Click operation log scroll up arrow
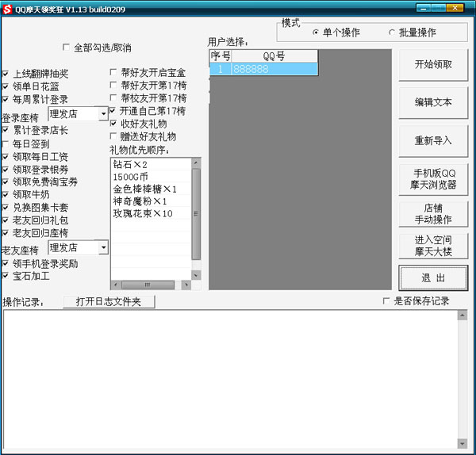This screenshot has height=455, width=476. (x=462, y=315)
